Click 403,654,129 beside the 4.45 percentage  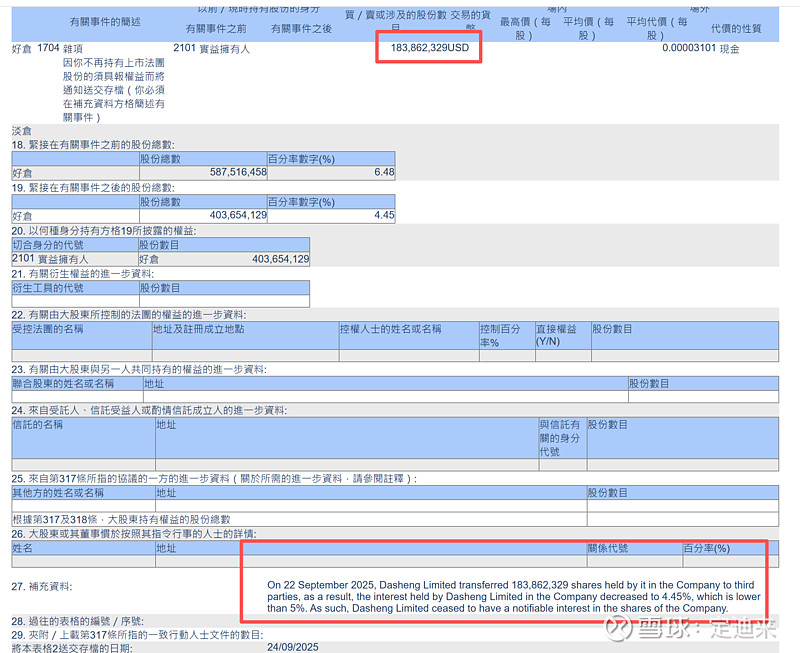coord(238,215)
